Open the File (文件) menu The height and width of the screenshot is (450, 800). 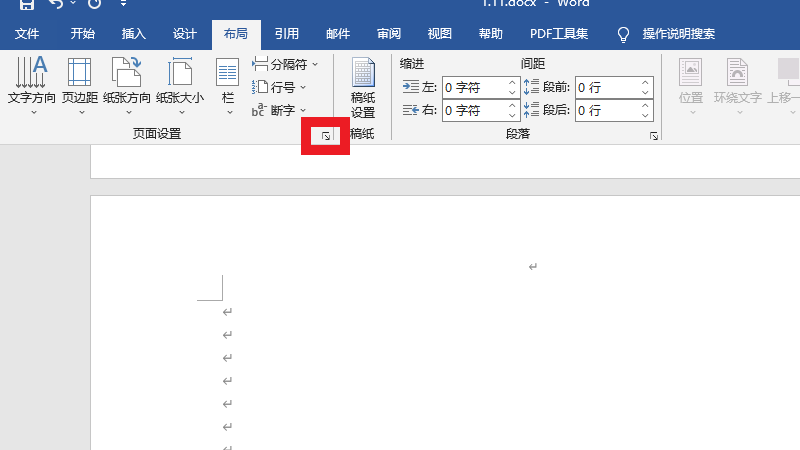point(27,34)
